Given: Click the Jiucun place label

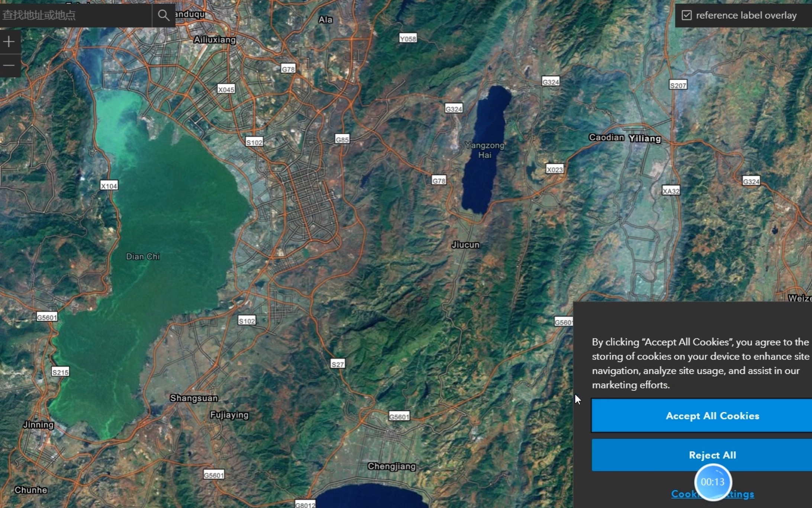Looking at the screenshot, I should tap(465, 245).
